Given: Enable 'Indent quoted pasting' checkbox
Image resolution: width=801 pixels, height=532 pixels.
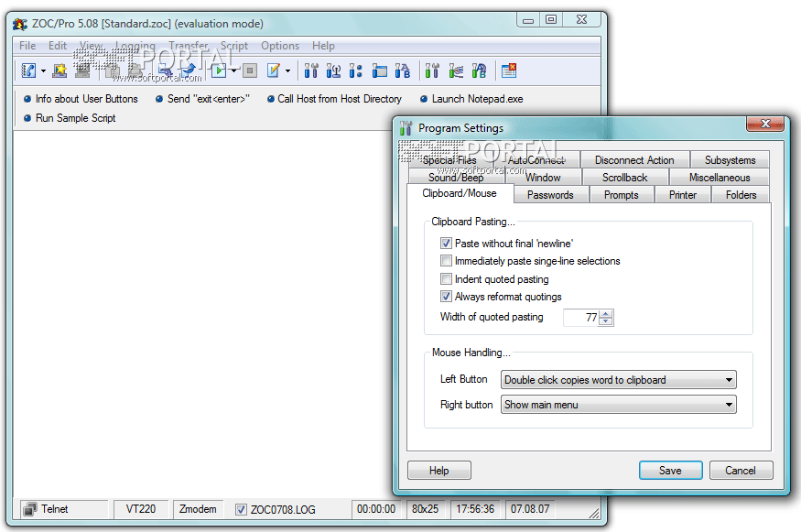Looking at the screenshot, I should point(446,279).
